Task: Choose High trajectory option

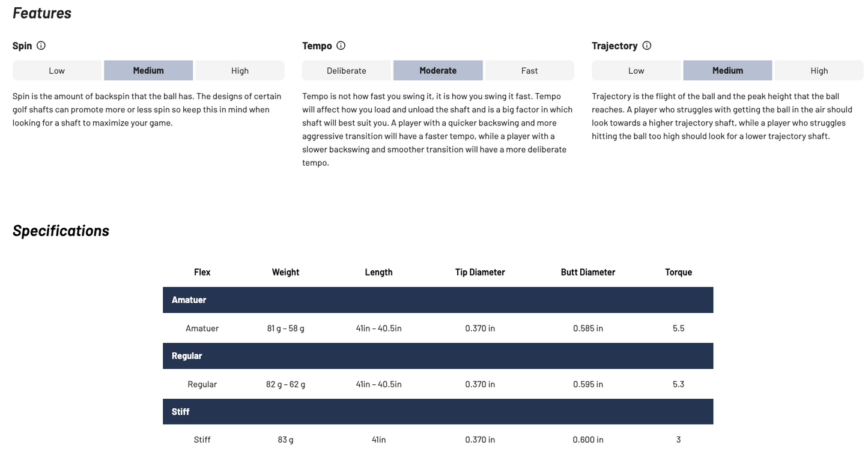Action: pyautogui.click(x=819, y=70)
